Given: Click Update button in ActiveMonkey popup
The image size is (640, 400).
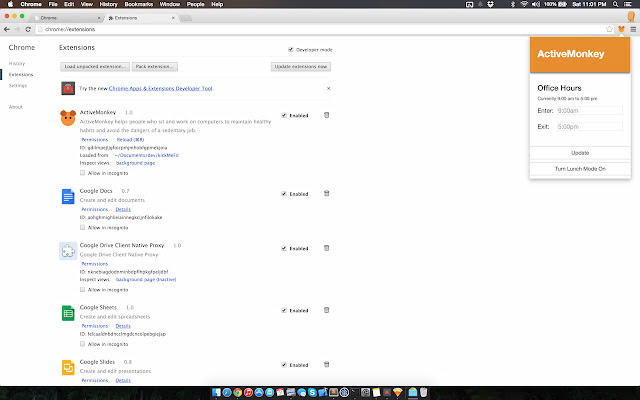Looking at the screenshot, I should pyautogui.click(x=580, y=153).
